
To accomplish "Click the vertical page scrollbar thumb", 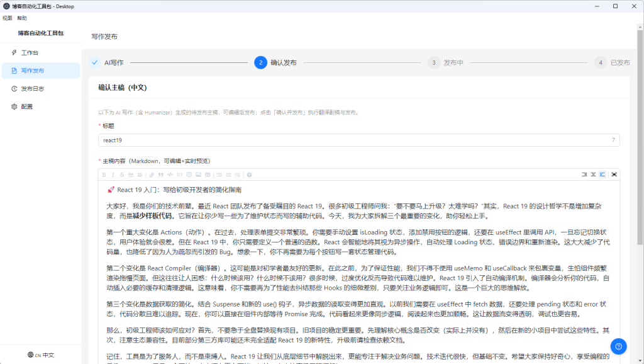I will pos(640,138).
